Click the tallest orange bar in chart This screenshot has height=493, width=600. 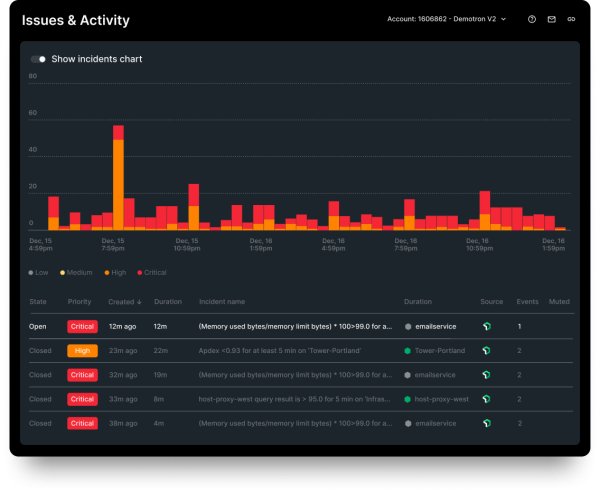118,185
